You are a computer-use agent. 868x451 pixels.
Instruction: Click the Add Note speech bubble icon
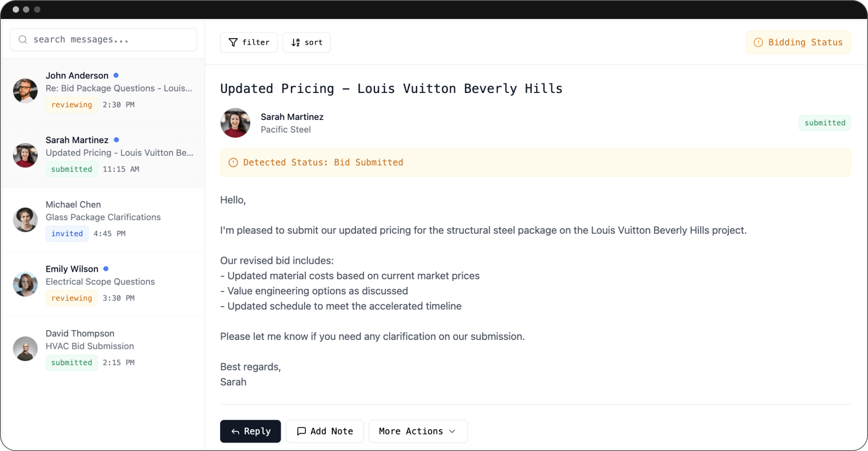click(x=301, y=431)
